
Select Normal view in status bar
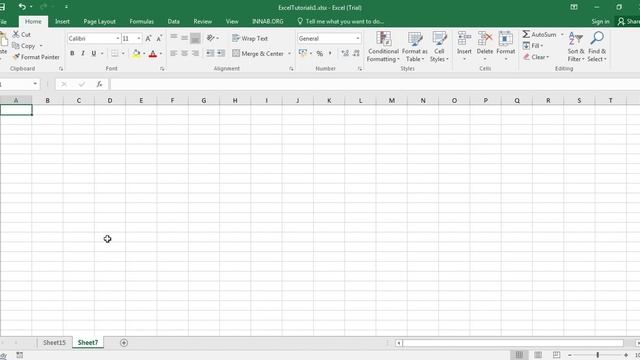tap(519, 355)
